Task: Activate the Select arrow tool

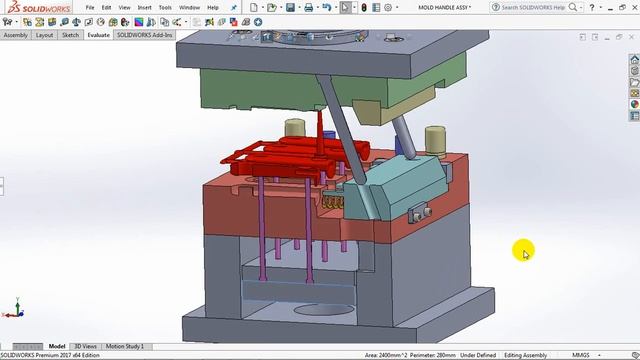Action: coord(345,7)
